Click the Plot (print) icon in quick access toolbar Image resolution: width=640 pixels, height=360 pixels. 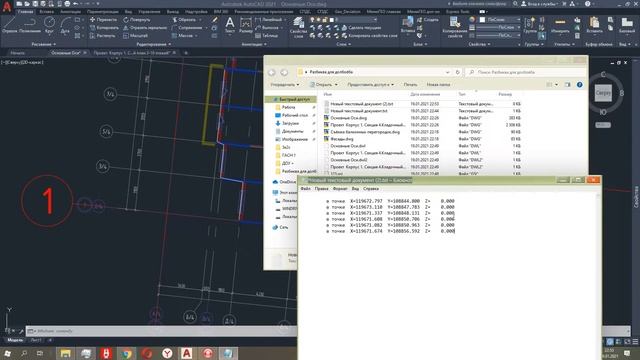point(67,4)
